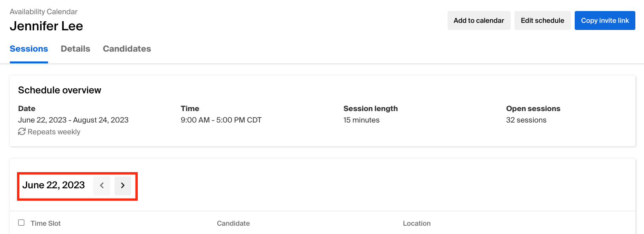Image resolution: width=644 pixels, height=234 pixels.
Task: Switch to the Details tab
Action: (76, 49)
